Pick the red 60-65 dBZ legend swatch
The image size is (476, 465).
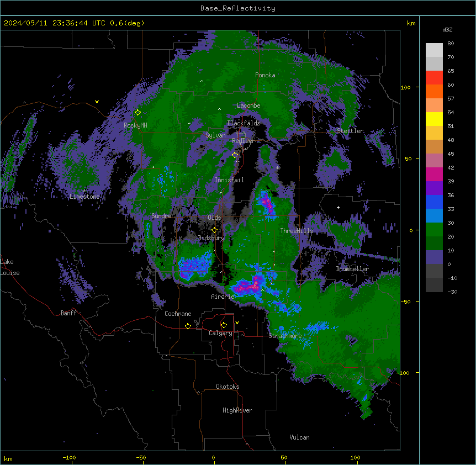[x=434, y=78]
